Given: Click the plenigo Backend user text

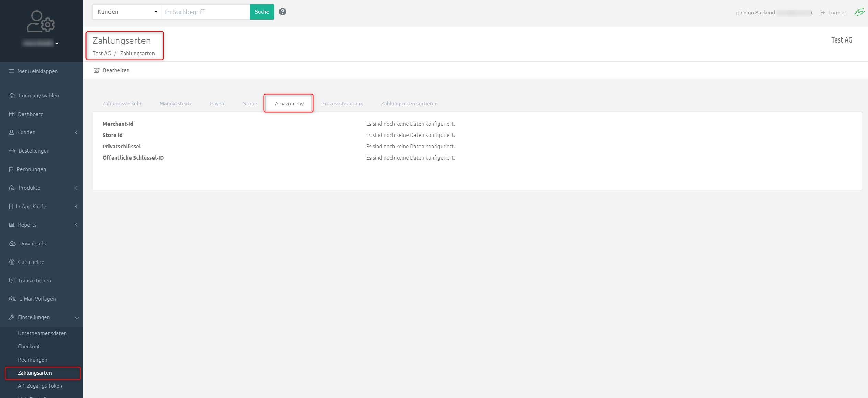Looking at the screenshot, I should pyautogui.click(x=755, y=13).
